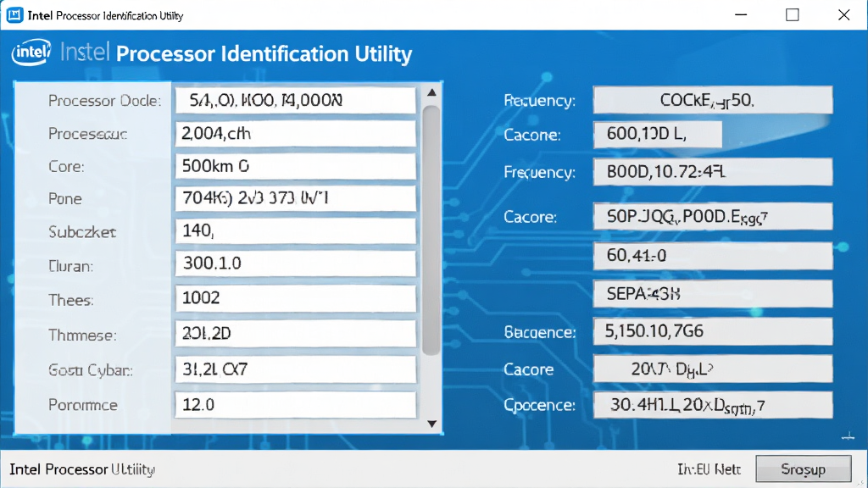Select the Core field showing 500km

click(296, 166)
